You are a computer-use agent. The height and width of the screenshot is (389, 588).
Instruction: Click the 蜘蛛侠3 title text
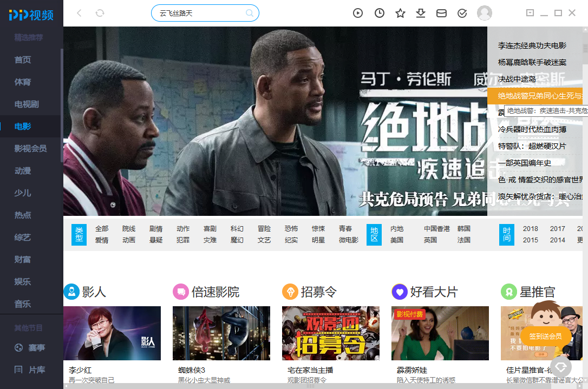pos(192,370)
